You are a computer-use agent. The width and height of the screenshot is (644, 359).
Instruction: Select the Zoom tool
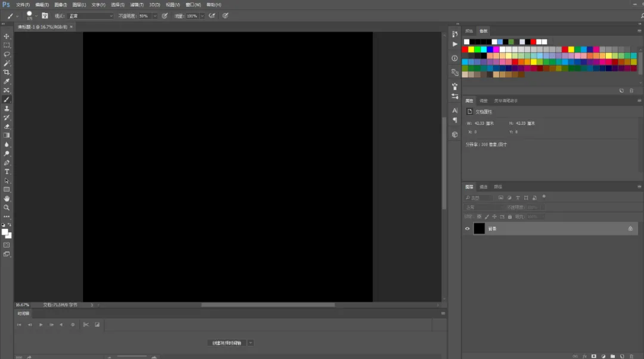tap(7, 208)
